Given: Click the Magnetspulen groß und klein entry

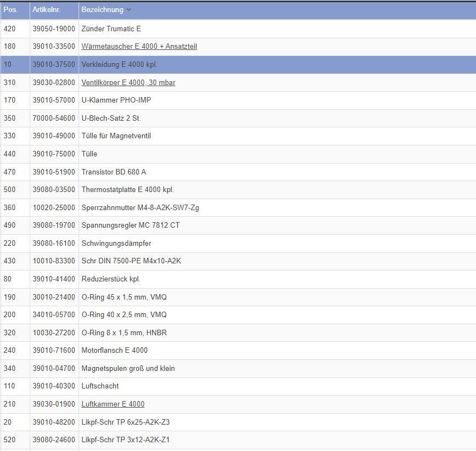Looking at the screenshot, I should coord(128,368).
